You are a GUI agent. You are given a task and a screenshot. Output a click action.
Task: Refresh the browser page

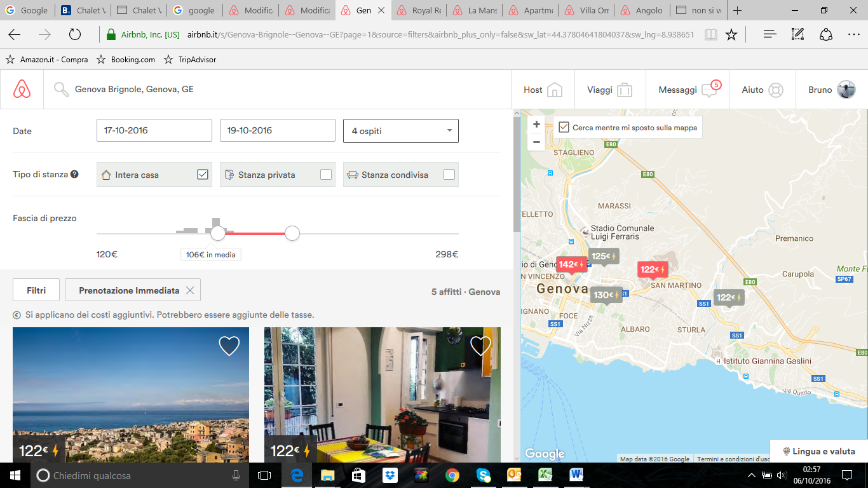75,35
